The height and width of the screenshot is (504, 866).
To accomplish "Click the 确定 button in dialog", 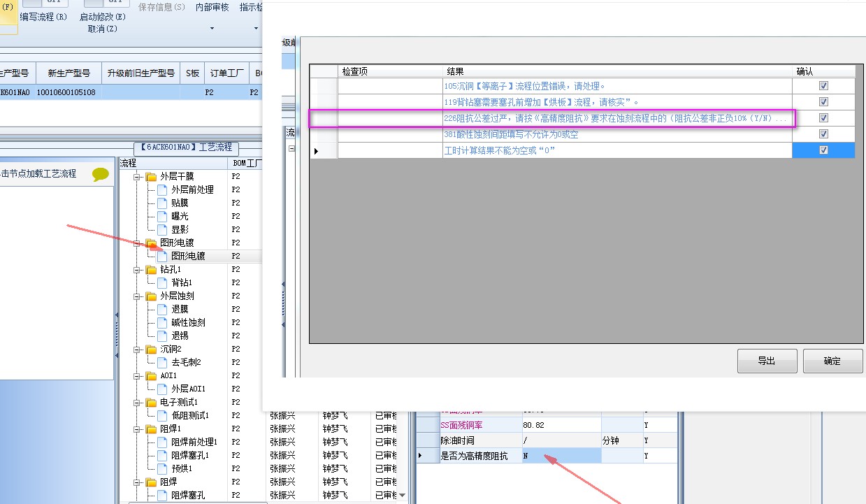I will pyautogui.click(x=832, y=361).
